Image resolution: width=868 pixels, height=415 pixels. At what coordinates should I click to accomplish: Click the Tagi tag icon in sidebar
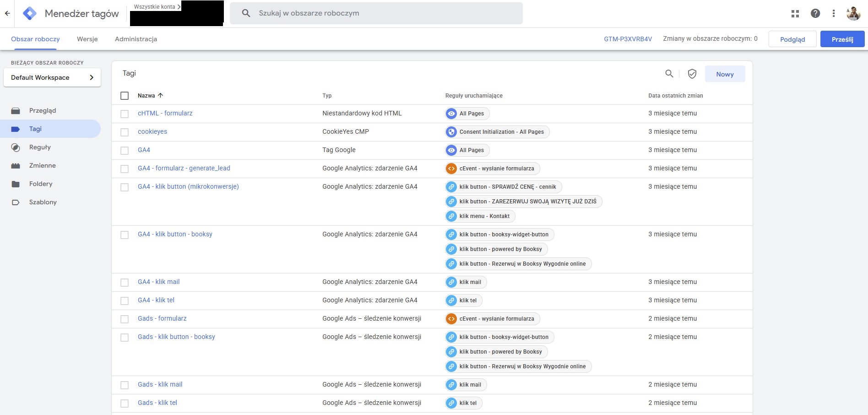coord(16,129)
